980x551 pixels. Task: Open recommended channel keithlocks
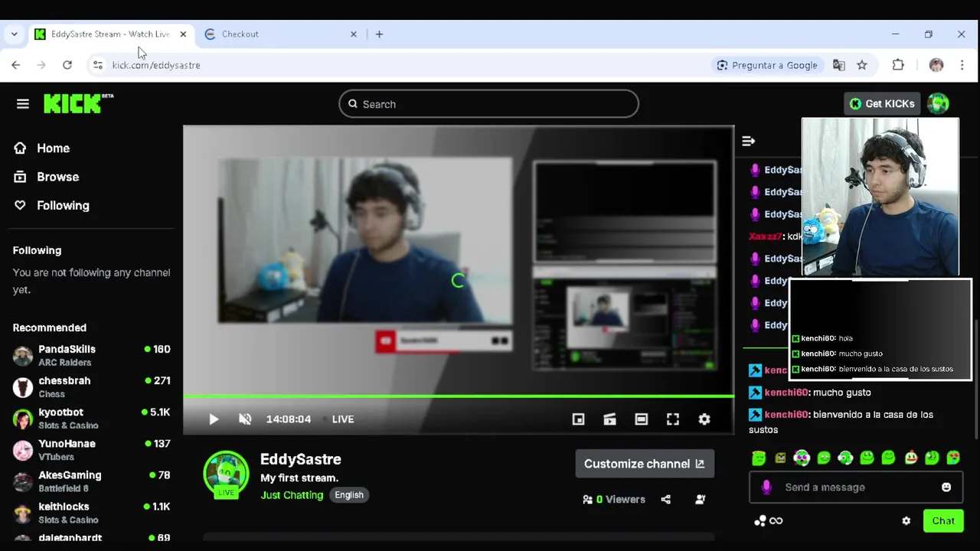(x=92, y=512)
